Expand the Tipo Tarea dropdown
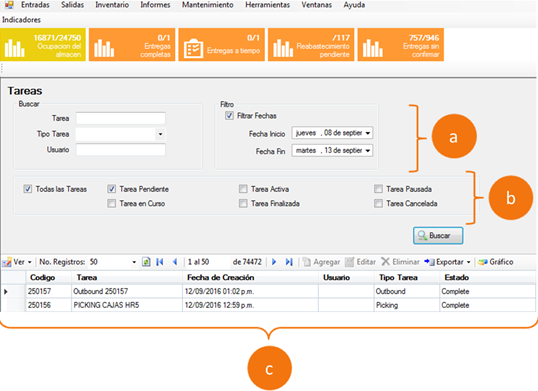The height and width of the screenshot is (391, 538). (x=160, y=134)
